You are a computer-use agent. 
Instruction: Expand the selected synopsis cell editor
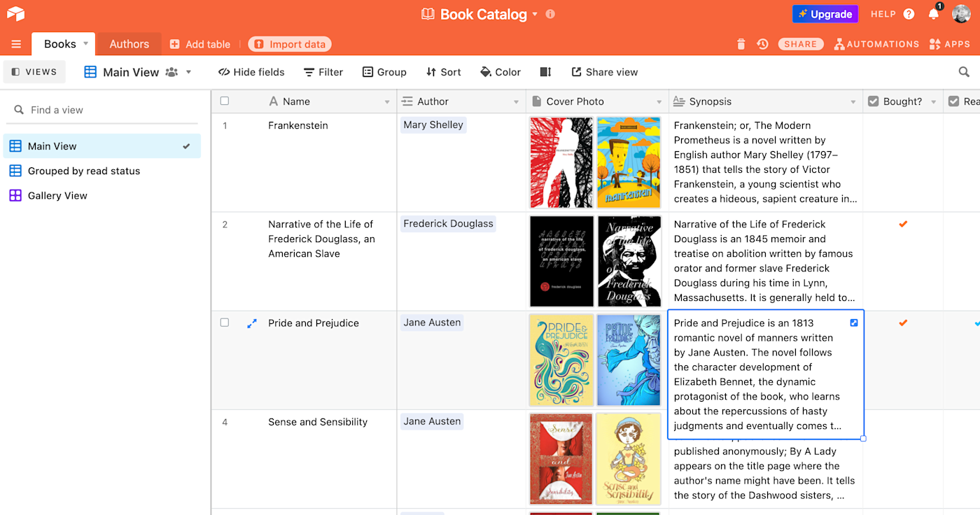tap(854, 323)
